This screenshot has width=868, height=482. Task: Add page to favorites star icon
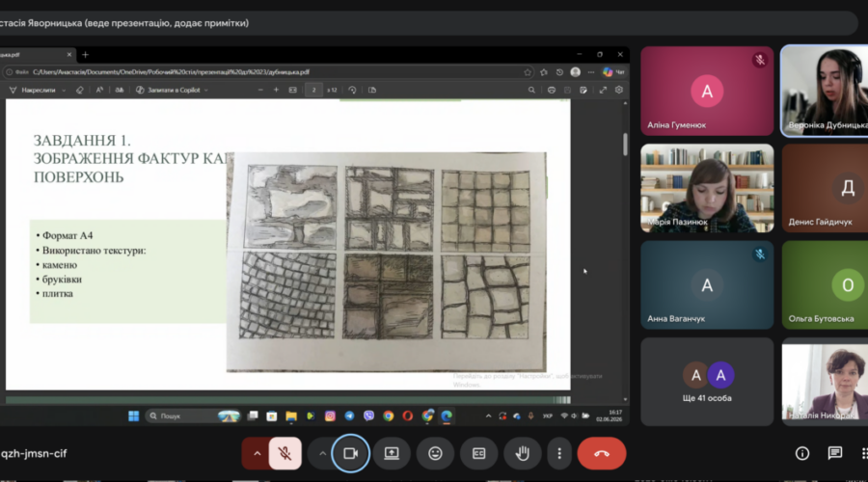tap(528, 72)
